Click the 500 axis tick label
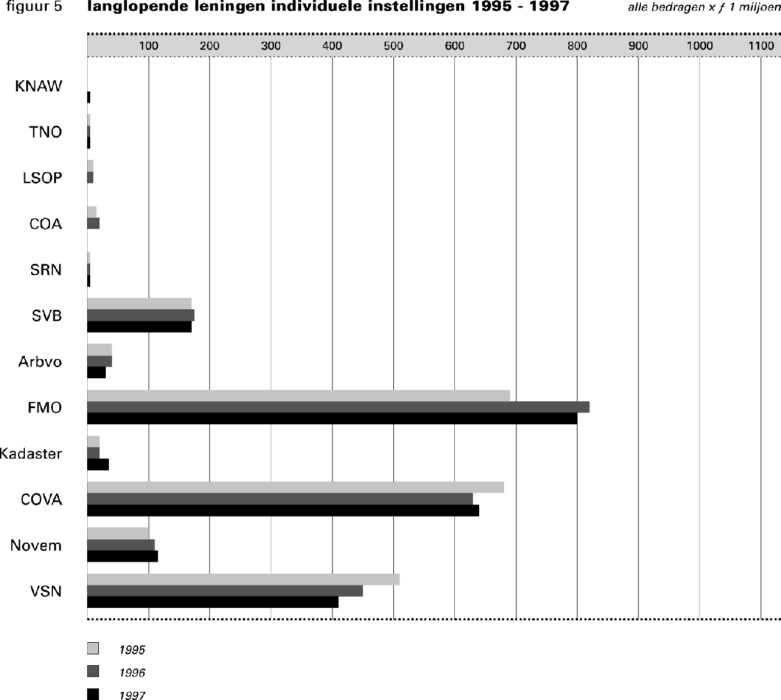 pos(393,45)
